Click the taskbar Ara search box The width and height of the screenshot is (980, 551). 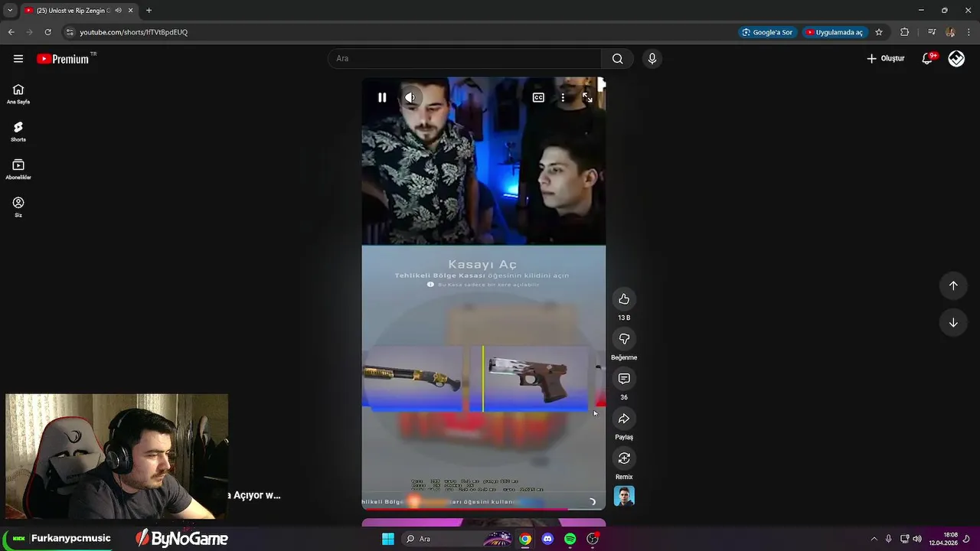(458, 539)
